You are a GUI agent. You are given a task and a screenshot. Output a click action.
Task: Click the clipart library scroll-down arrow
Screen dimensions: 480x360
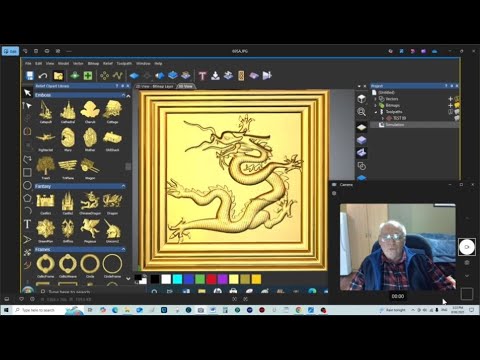[128, 278]
